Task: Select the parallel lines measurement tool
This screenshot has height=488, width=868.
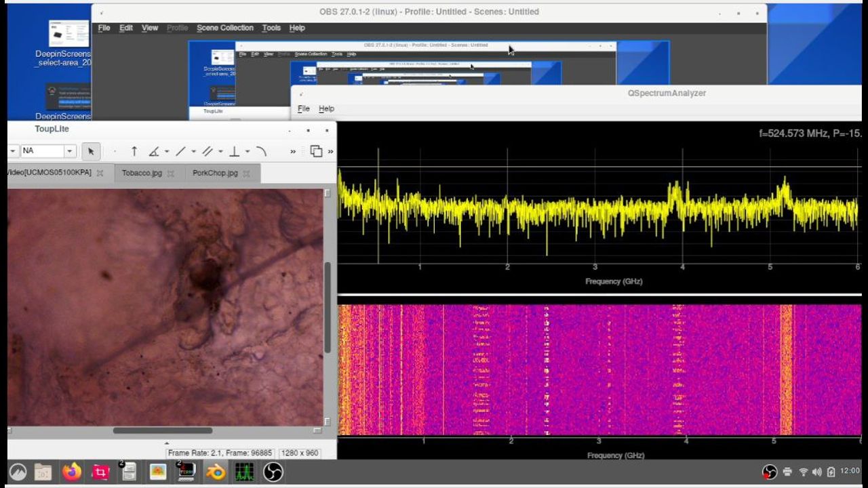Action: point(208,151)
